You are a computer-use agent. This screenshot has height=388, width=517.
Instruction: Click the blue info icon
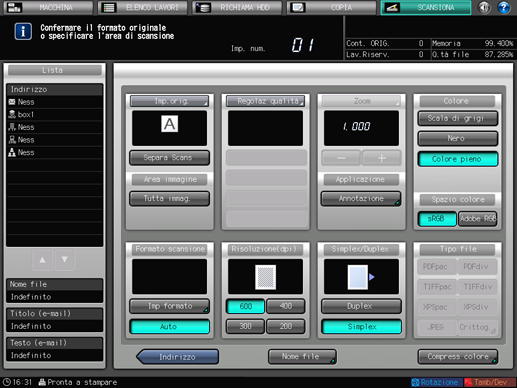click(x=23, y=32)
